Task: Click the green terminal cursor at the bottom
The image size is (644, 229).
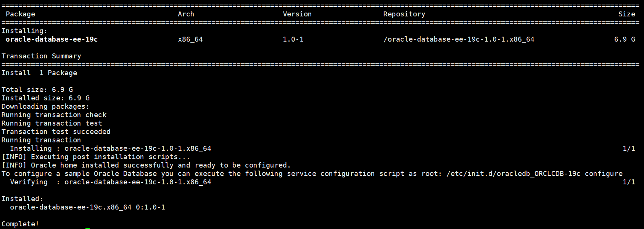Action: pyautogui.click(x=87, y=228)
